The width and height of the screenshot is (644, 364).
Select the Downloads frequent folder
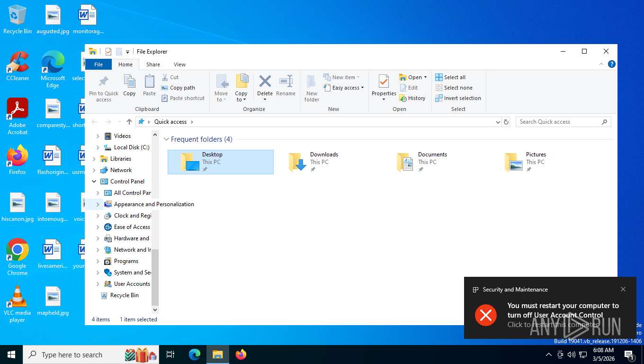tap(329, 162)
